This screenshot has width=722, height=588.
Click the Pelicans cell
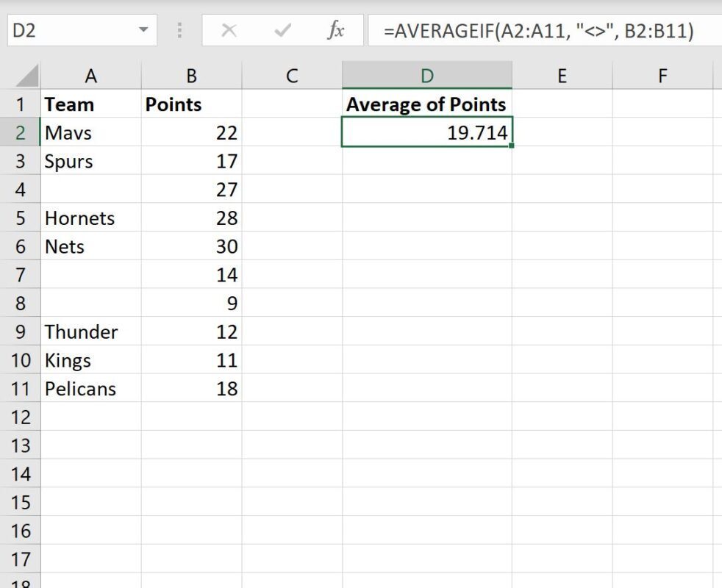90,389
